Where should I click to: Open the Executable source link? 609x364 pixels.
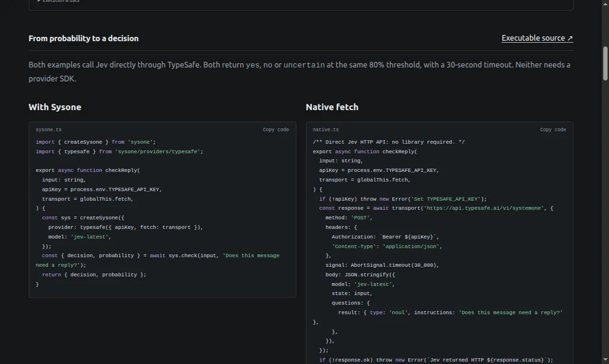[537, 38]
